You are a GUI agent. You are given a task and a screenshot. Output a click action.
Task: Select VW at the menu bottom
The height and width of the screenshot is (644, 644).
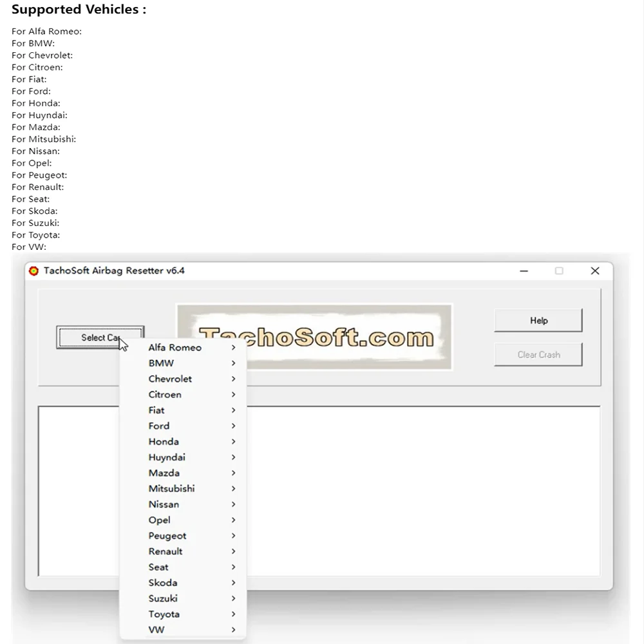point(183,630)
